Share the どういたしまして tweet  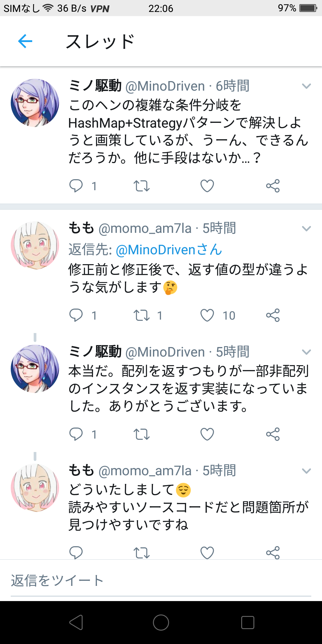(273, 552)
